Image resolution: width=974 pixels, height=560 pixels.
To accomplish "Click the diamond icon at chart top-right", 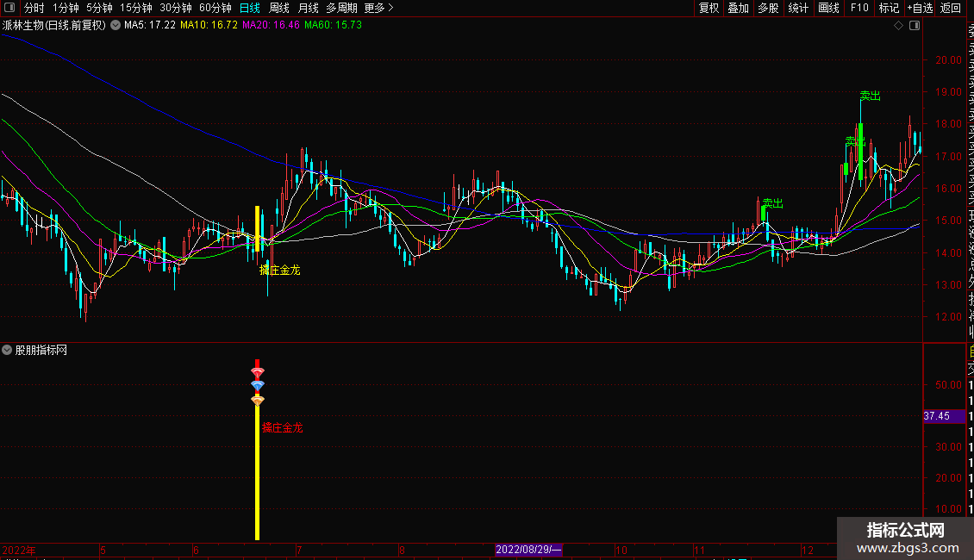I will click(x=898, y=26).
